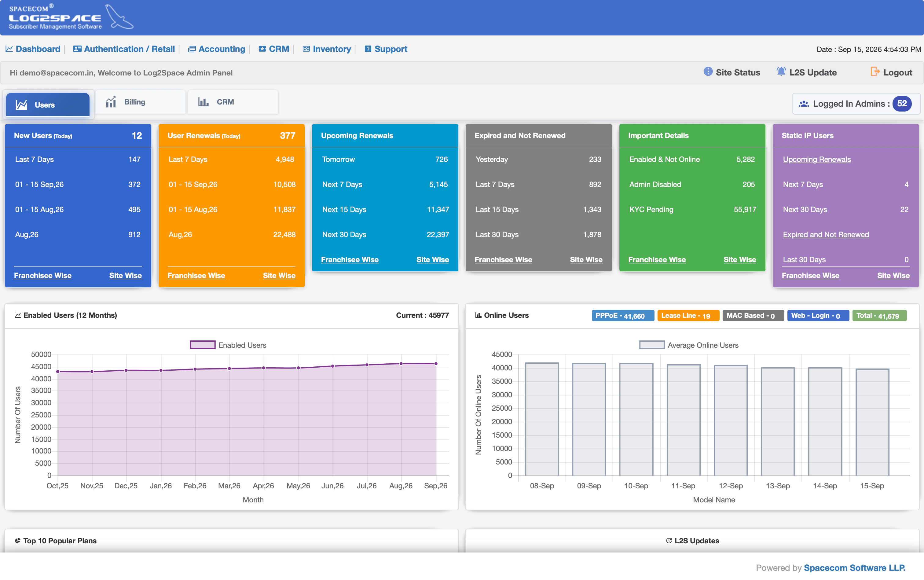Click the Users tab line-chart icon
924x580 pixels.
(21, 105)
